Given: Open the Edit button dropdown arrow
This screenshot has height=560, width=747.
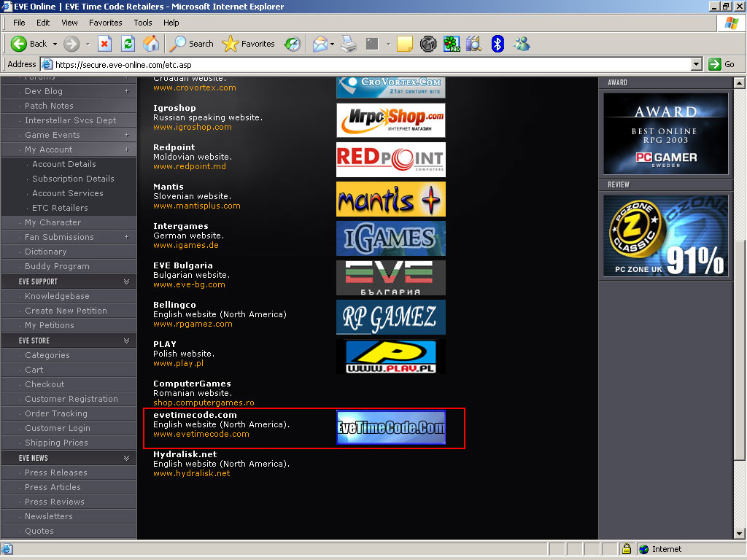Looking at the screenshot, I should coord(388,44).
